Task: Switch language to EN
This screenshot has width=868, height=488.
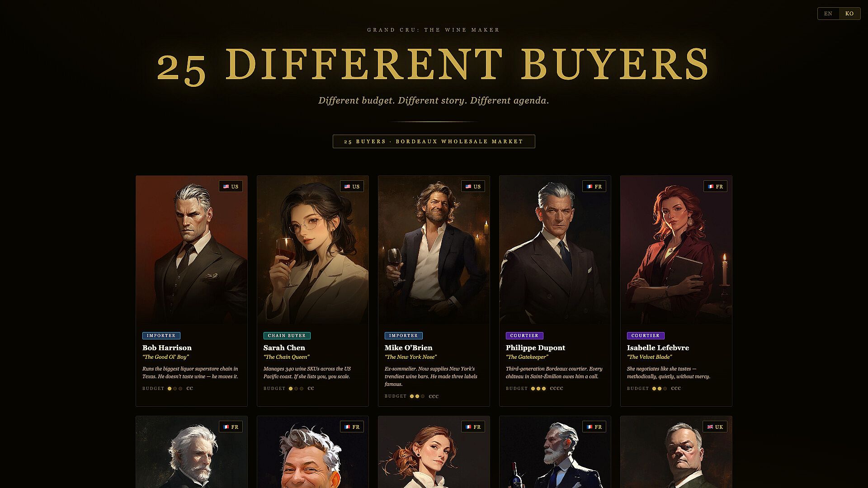Action: tap(828, 14)
